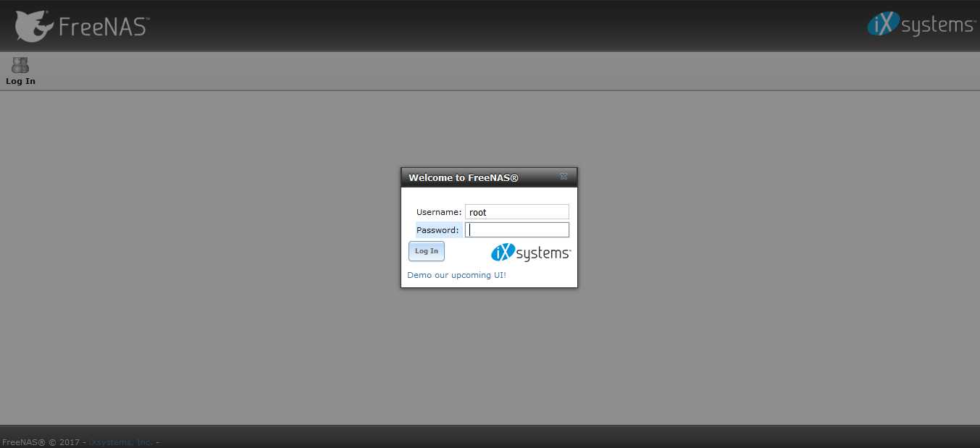
Task: Click the FreeNAS® © 2017 footer text
Action: pos(41,442)
